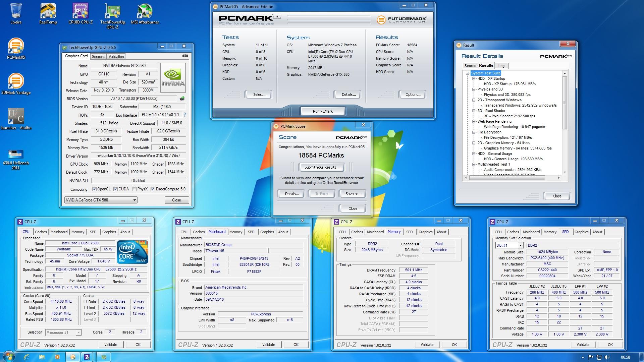Open the Slot #1 memory slot dropdown
644x362 pixels.
pyautogui.click(x=509, y=245)
